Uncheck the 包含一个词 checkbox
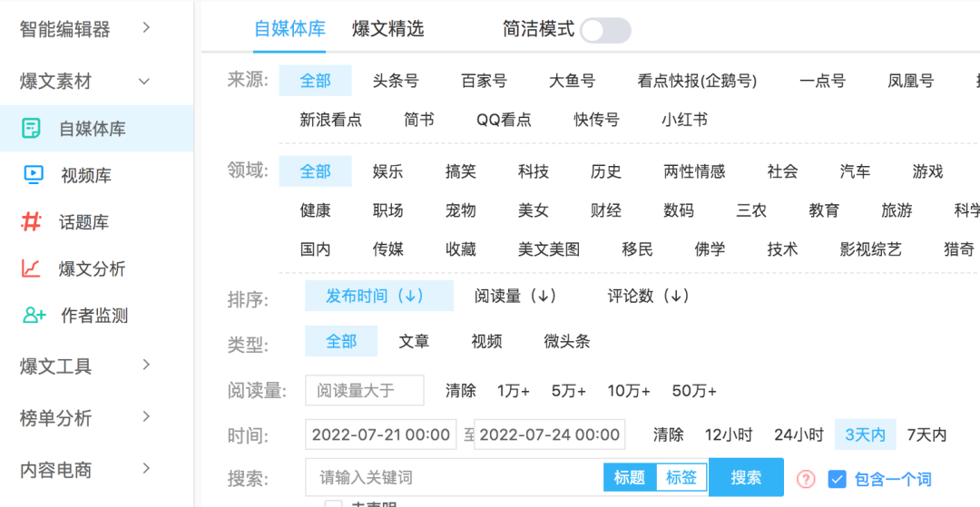This screenshot has width=980, height=507. coord(837,479)
